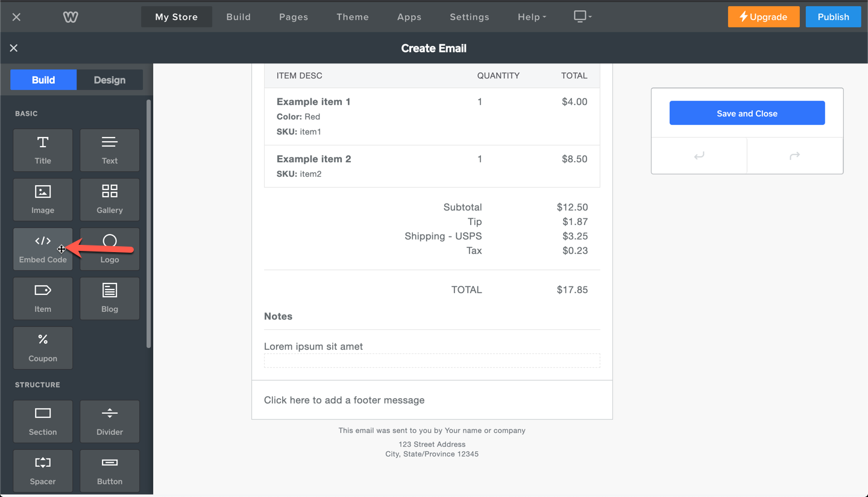This screenshot has width=868, height=497.
Task: Redo the last change
Action: point(795,156)
